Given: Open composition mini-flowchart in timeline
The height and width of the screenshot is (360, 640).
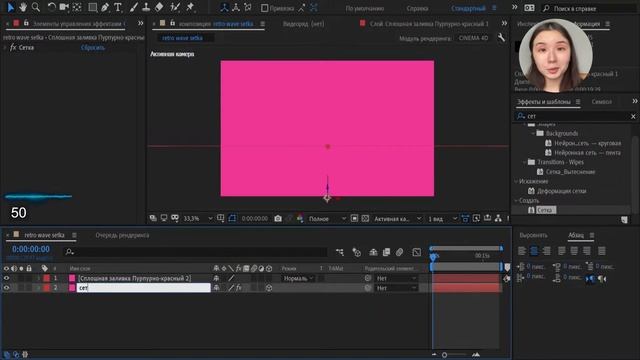Looking at the screenshot, I should (x=340, y=253).
